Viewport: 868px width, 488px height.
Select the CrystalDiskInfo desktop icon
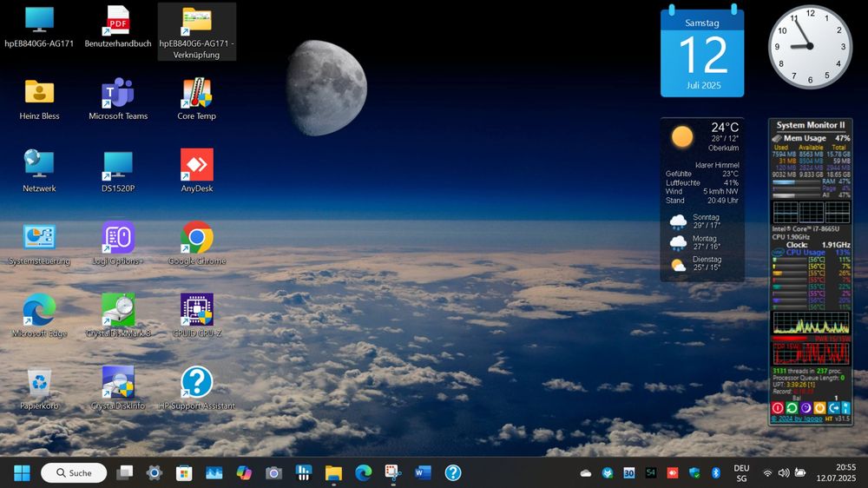(x=118, y=382)
